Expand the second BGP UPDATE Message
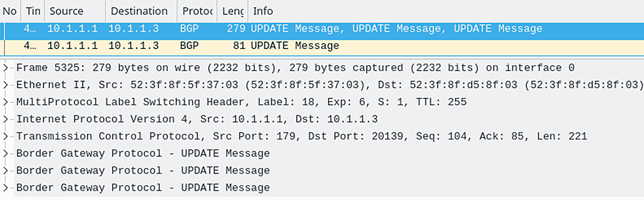644x200 pixels. tap(5, 171)
